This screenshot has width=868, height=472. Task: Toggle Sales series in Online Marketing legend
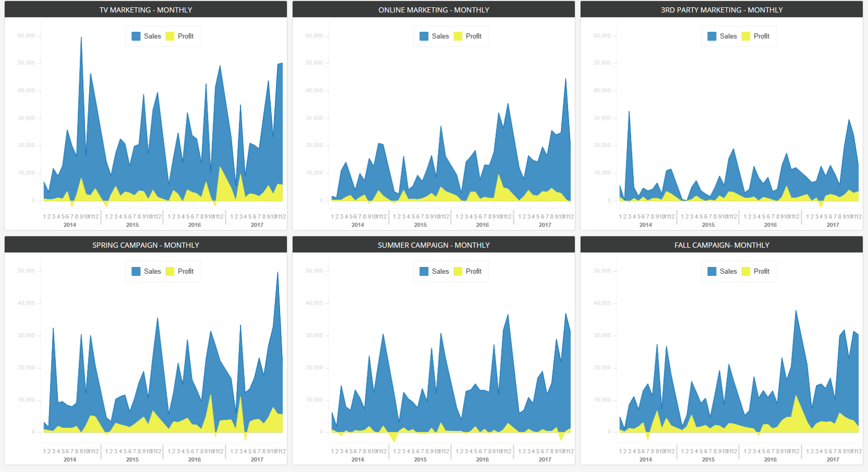point(434,36)
